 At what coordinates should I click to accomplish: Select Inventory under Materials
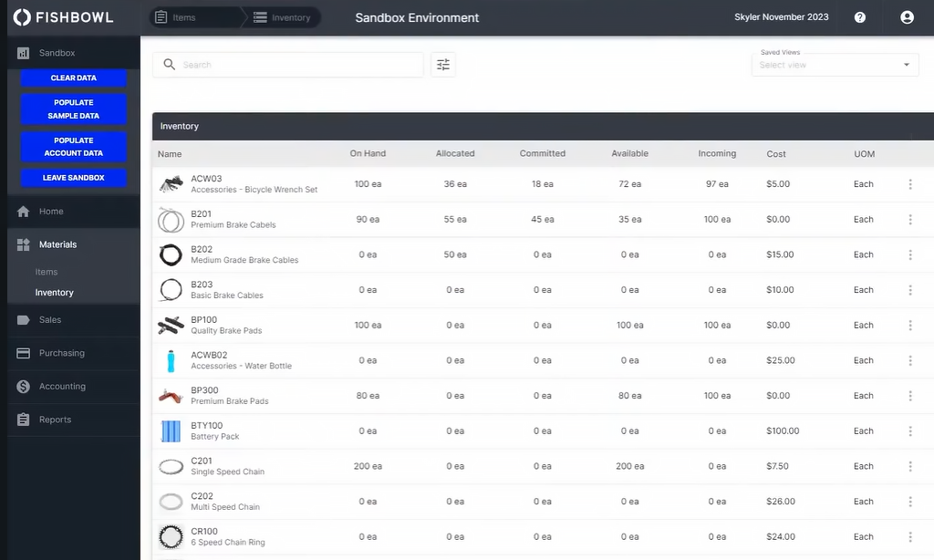tap(54, 293)
